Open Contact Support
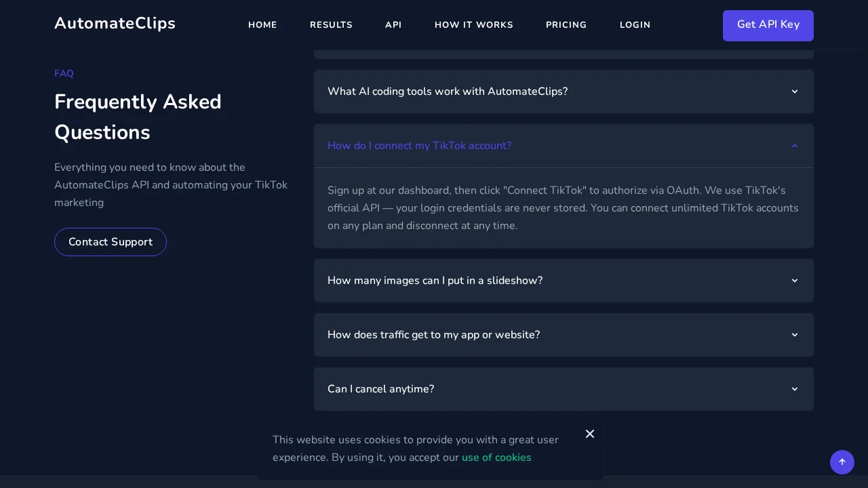 (x=110, y=242)
